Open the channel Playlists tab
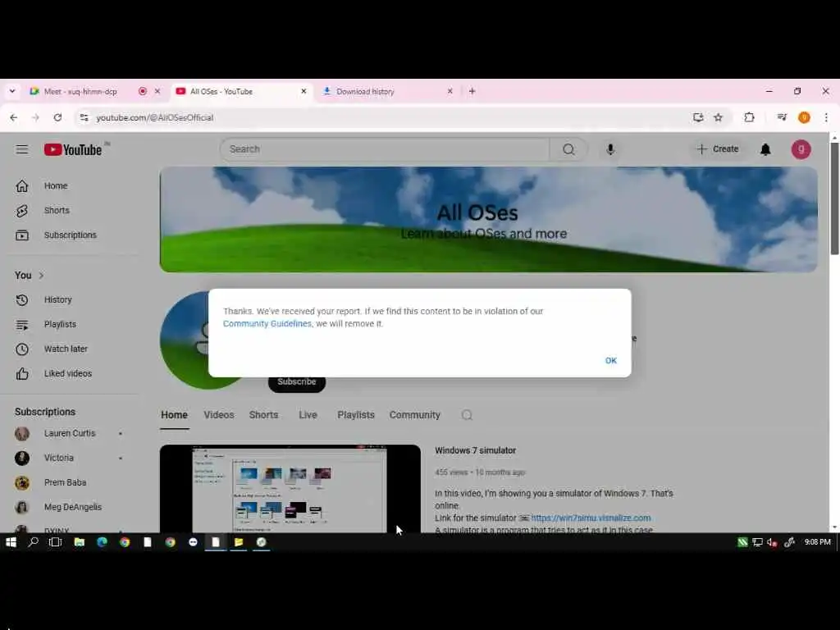The height and width of the screenshot is (630, 840). point(356,415)
